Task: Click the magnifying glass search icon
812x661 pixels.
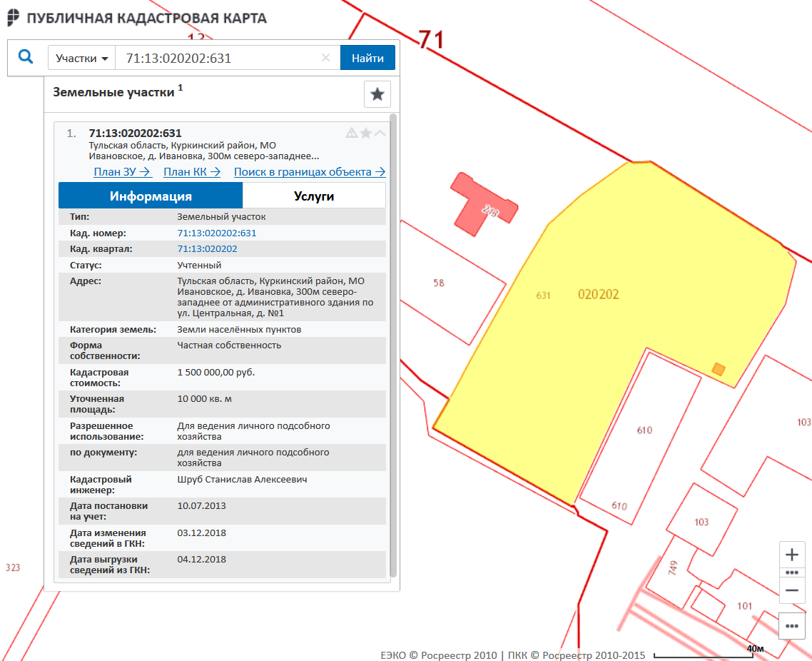Action: [26, 57]
